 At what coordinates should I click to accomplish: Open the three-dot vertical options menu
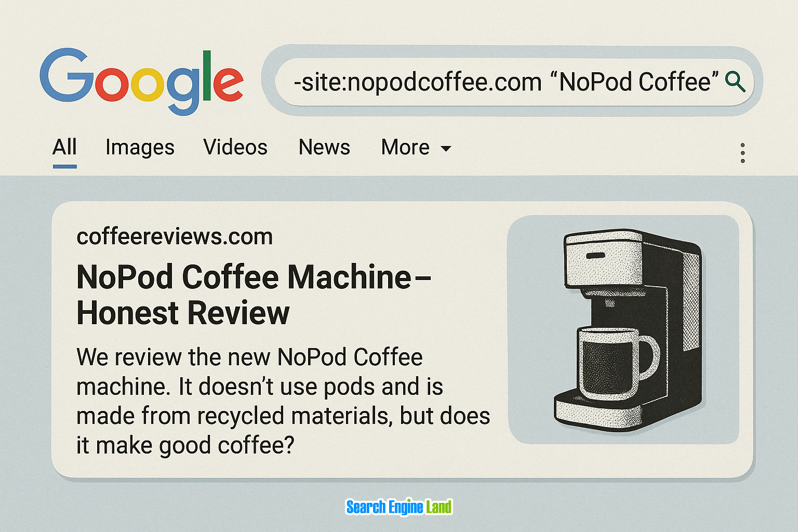tap(742, 153)
